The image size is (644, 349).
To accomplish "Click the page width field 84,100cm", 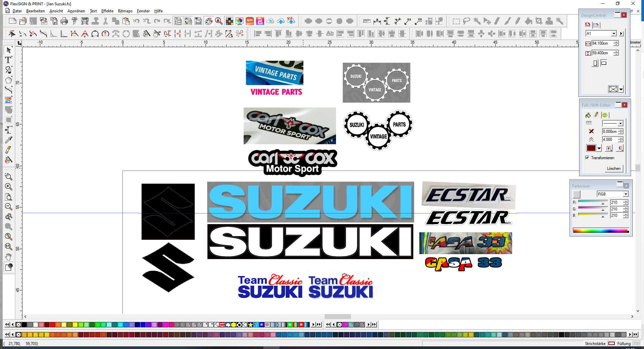I will click(602, 44).
